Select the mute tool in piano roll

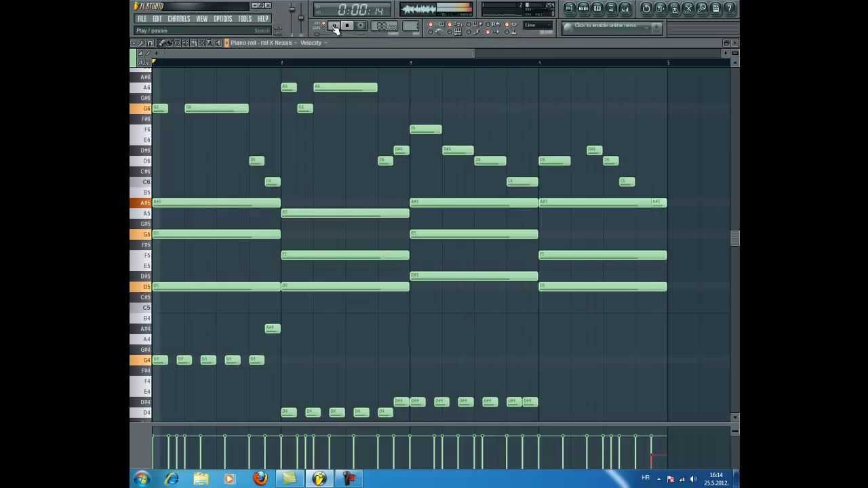point(186,43)
